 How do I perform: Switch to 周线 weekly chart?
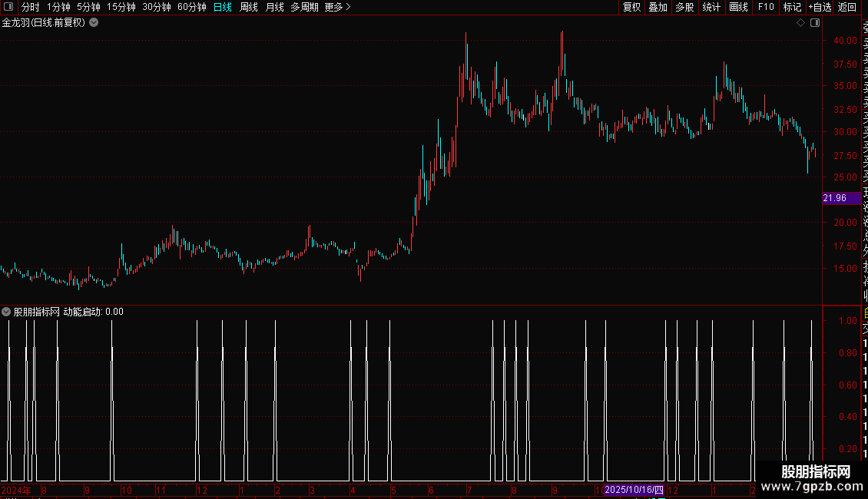click(249, 7)
